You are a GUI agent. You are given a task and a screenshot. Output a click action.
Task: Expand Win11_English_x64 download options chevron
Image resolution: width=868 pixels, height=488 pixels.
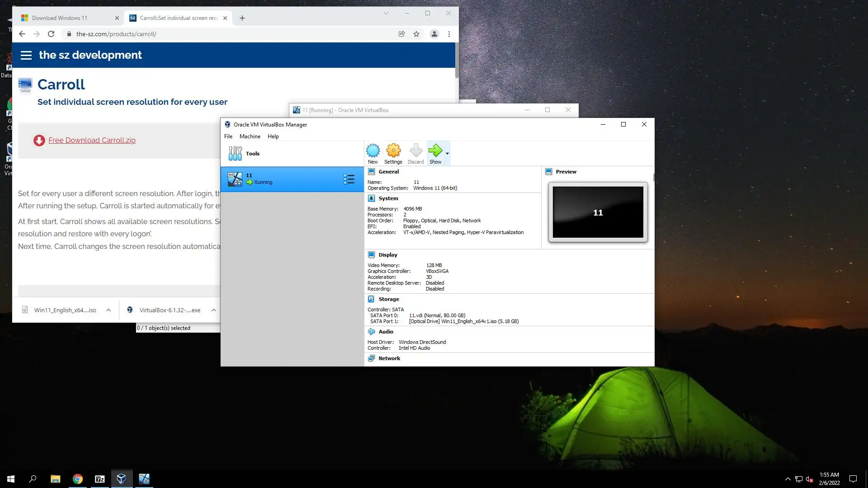click(x=108, y=310)
